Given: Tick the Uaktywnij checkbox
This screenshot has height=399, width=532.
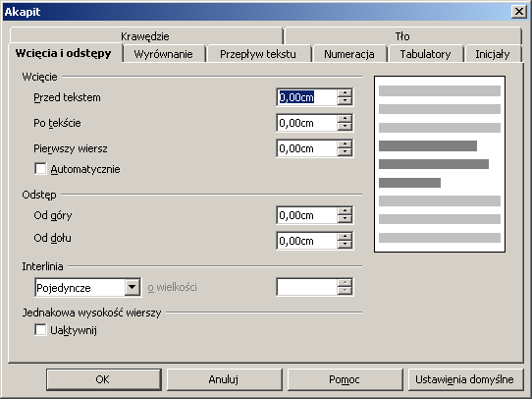Looking at the screenshot, I should (40, 330).
